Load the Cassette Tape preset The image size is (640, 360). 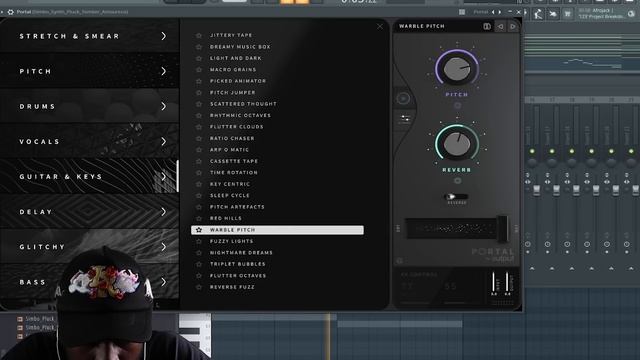pyautogui.click(x=234, y=161)
